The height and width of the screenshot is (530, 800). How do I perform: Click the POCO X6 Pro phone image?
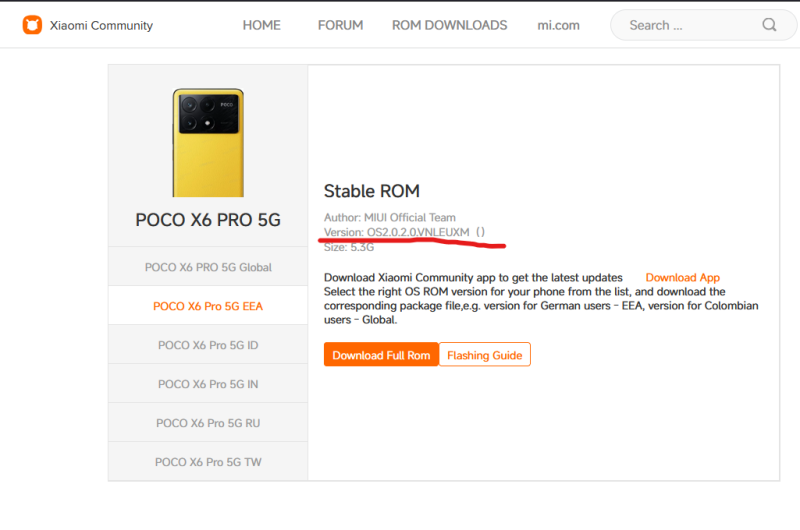(x=208, y=142)
